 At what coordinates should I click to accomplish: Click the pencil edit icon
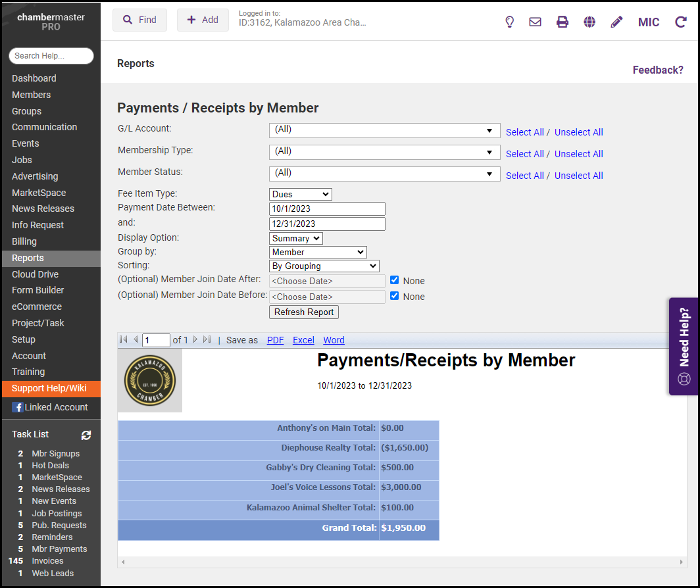pos(616,22)
